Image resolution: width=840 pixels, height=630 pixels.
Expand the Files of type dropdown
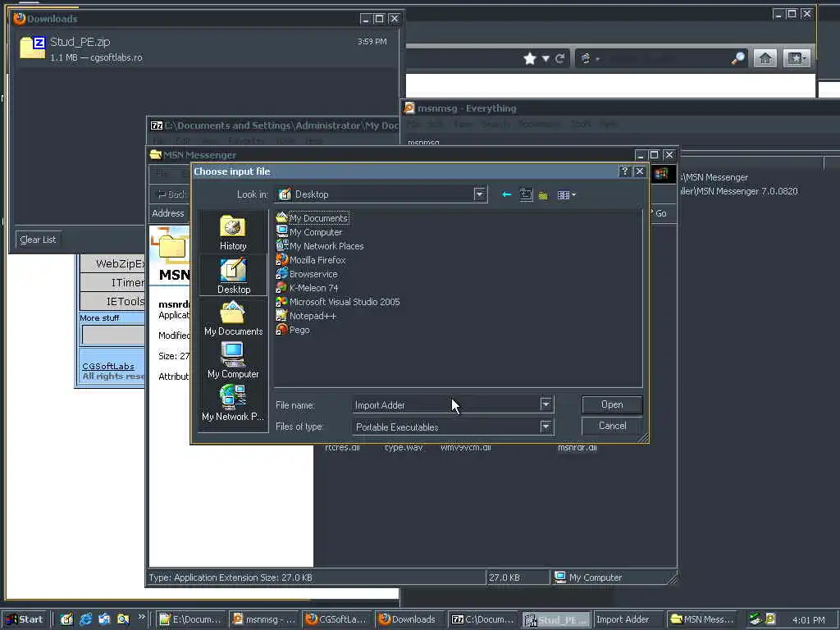coord(546,427)
